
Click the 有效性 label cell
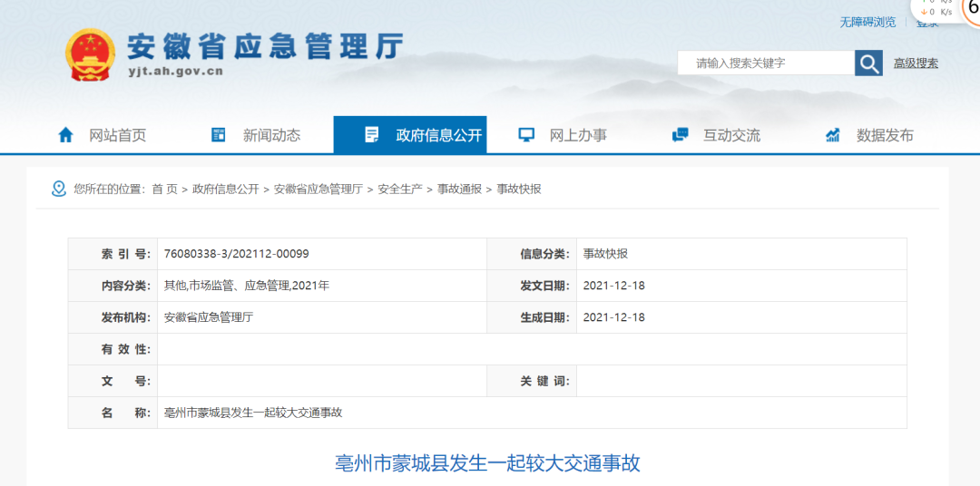click(113, 349)
